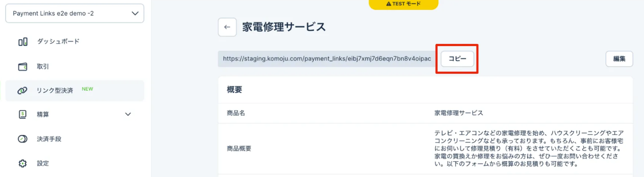
Task: Click the wallet icon beside 取引
Action: pos(23,67)
